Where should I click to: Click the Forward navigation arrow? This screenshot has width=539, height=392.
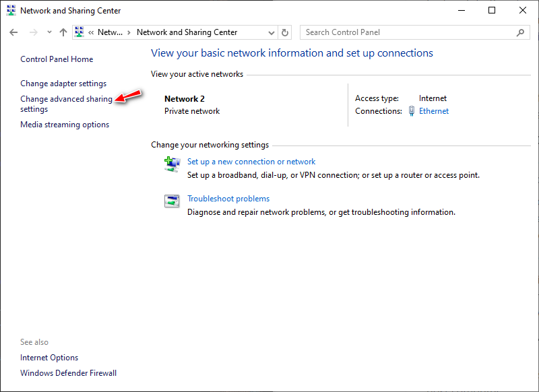(x=33, y=32)
